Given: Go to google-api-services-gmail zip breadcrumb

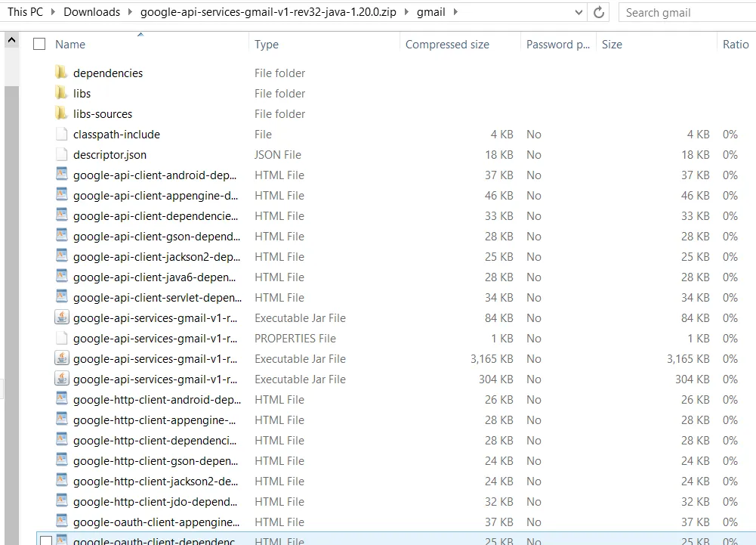Looking at the screenshot, I should tap(268, 12).
